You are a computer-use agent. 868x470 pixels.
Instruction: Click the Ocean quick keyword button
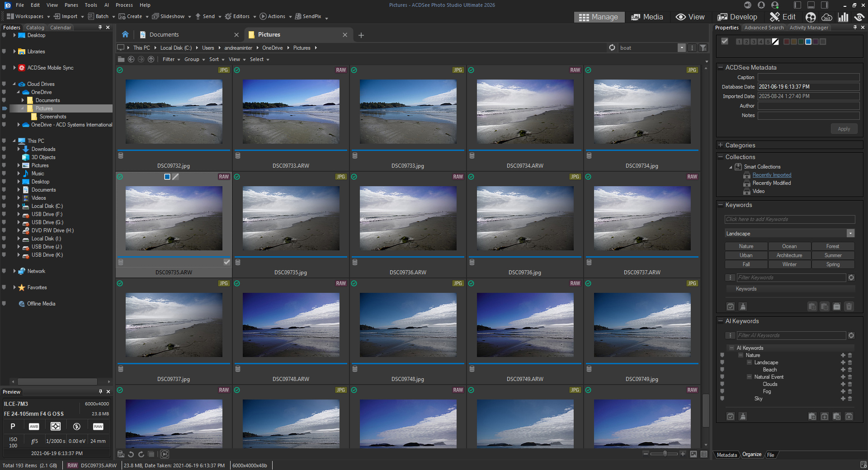click(x=789, y=246)
